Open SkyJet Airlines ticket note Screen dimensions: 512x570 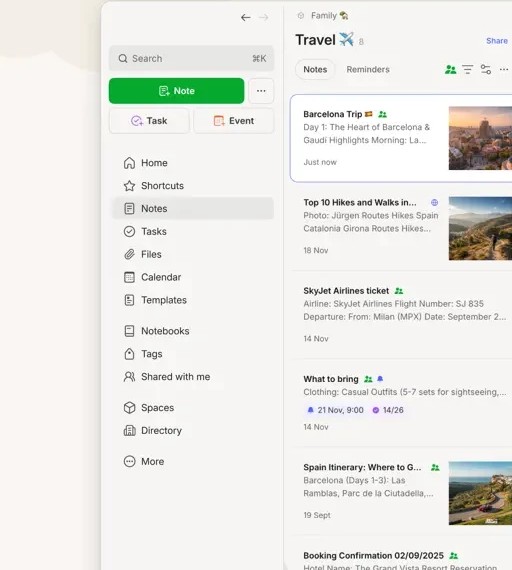[401, 315]
